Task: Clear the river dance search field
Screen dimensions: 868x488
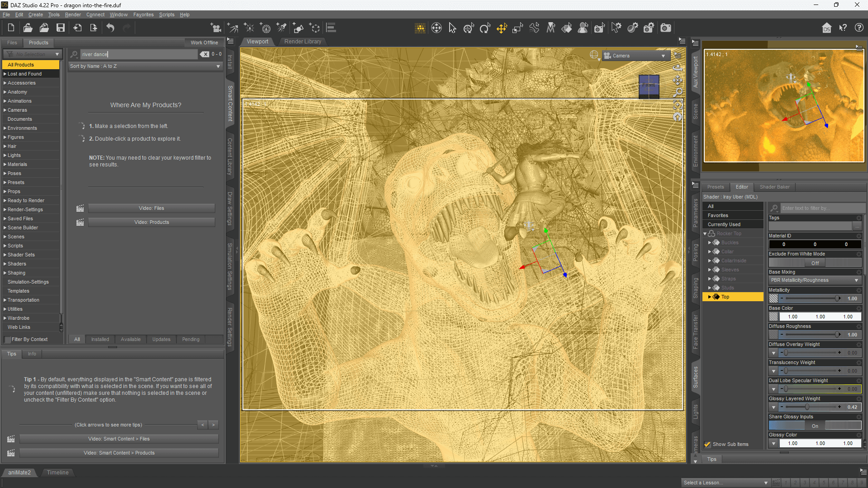Action: coord(205,54)
